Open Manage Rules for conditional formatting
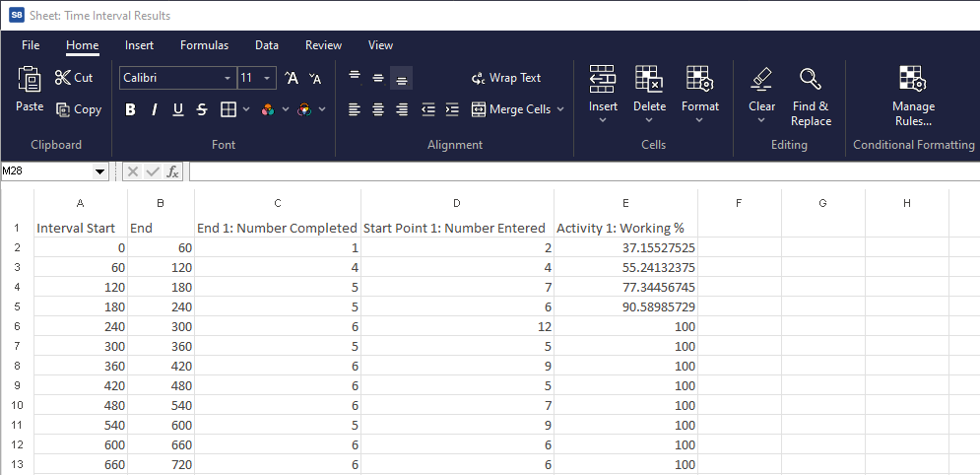980x475 pixels. pos(913,96)
